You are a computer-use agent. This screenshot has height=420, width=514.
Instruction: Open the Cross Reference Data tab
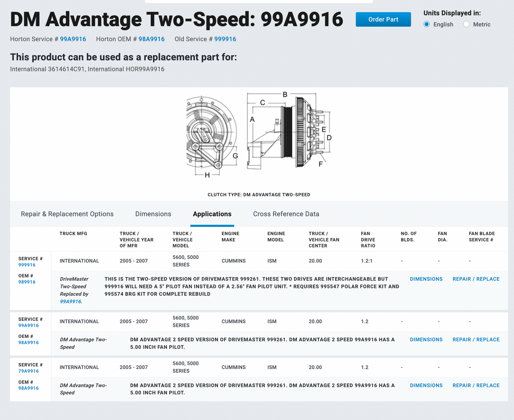click(286, 214)
